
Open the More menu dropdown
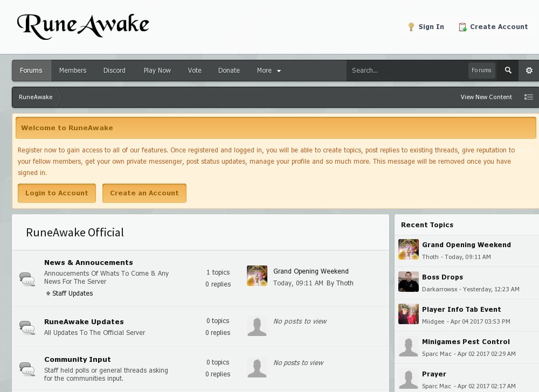268,71
